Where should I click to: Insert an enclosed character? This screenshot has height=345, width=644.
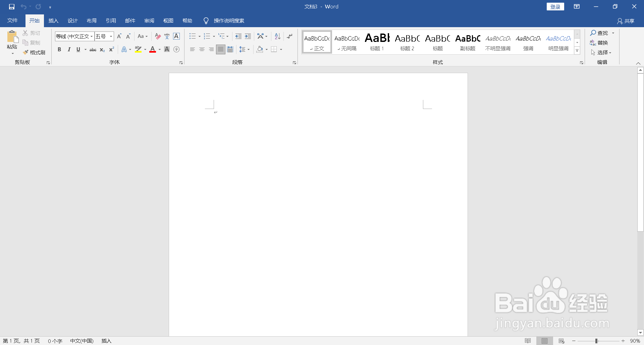[176, 50]
